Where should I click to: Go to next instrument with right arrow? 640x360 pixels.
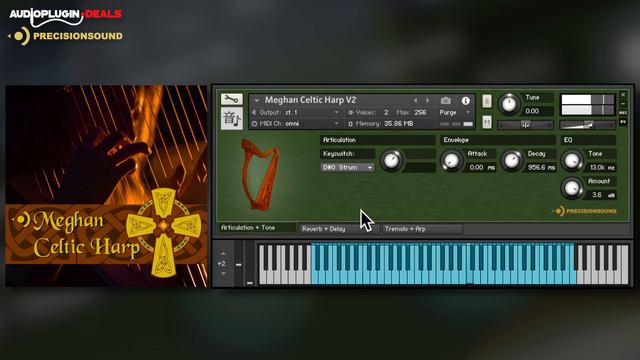427,100
